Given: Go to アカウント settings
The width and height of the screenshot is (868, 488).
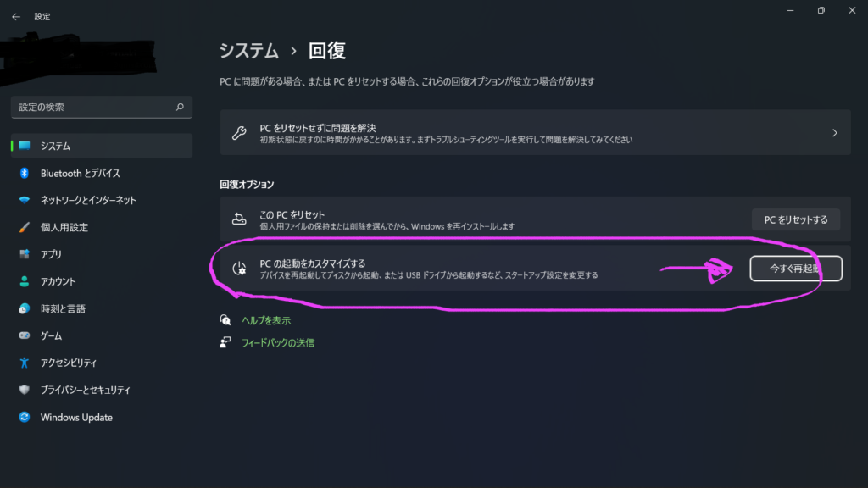Looking at the screenshot, I should click(102, 281).
